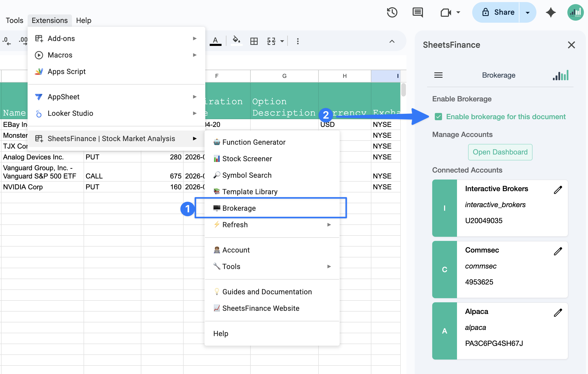
Task: Open SheetsFinance Website link
Action: (x=272, y=308)
